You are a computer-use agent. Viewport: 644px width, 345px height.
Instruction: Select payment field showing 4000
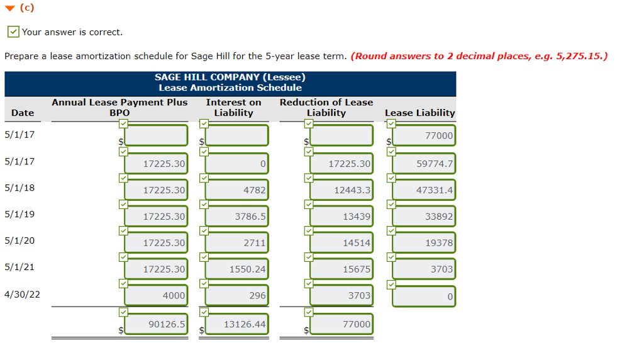click(x=156, y=295)
